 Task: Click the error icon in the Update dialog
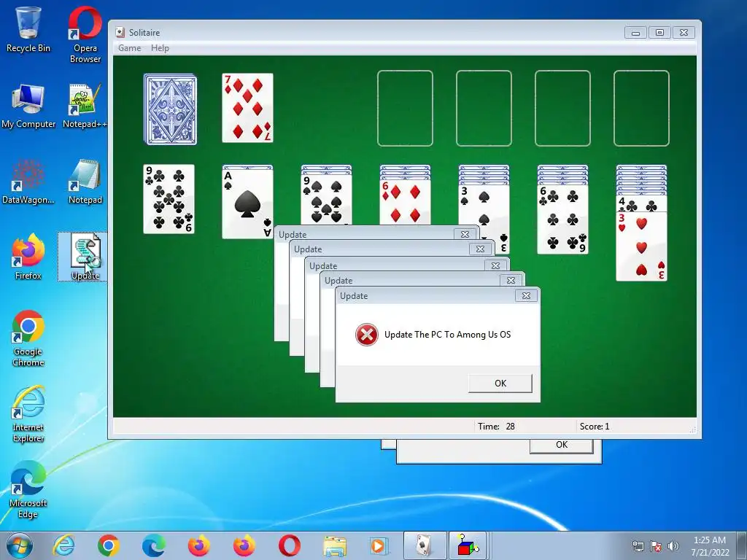coord(367,335)
